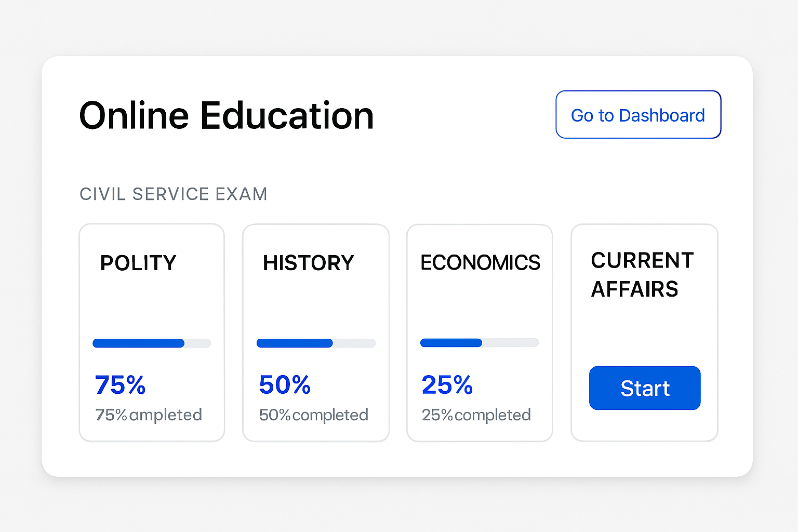798x532 pixels.
Task: Click the 50% figure in History
Action: point(285,385)
